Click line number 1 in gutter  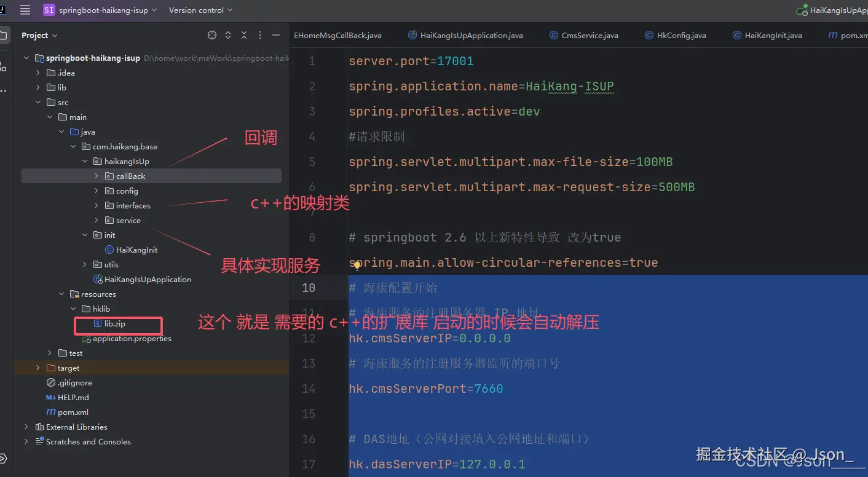point(312,61)
